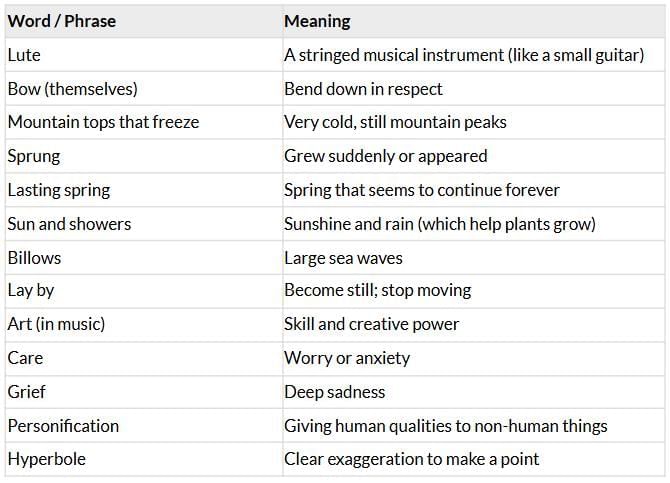Select the 'Bend down in respect' meaning
670x483 pixels.
pyautogui.click(x=363, y=89)
